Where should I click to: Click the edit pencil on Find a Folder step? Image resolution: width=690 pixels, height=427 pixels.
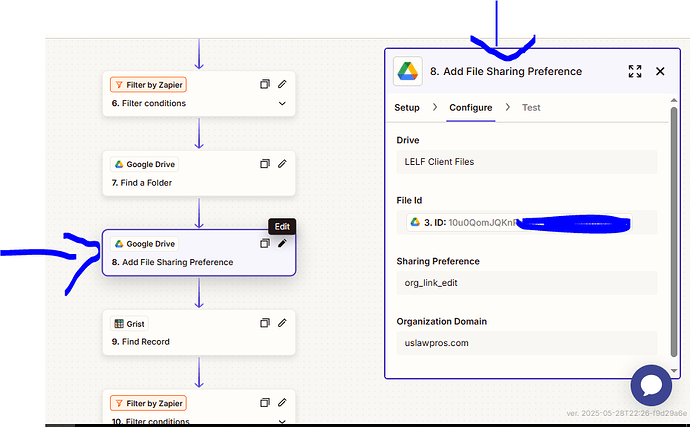[x=282, y=163]
